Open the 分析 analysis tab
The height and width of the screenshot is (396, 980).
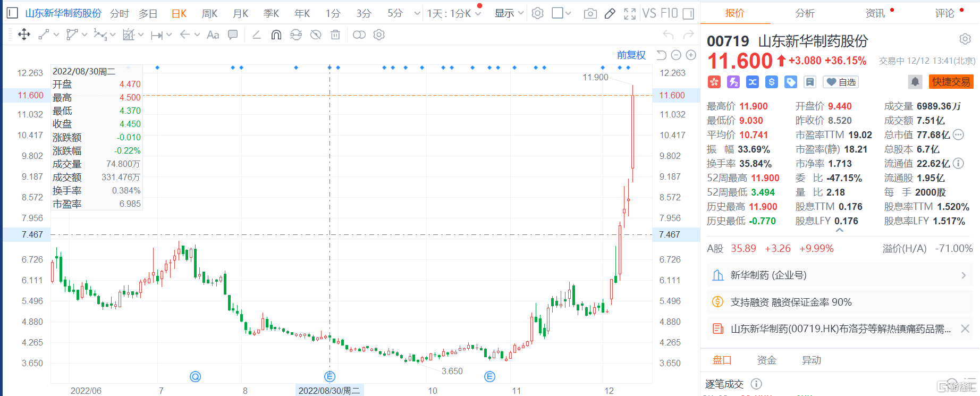(x=805, y=13)
